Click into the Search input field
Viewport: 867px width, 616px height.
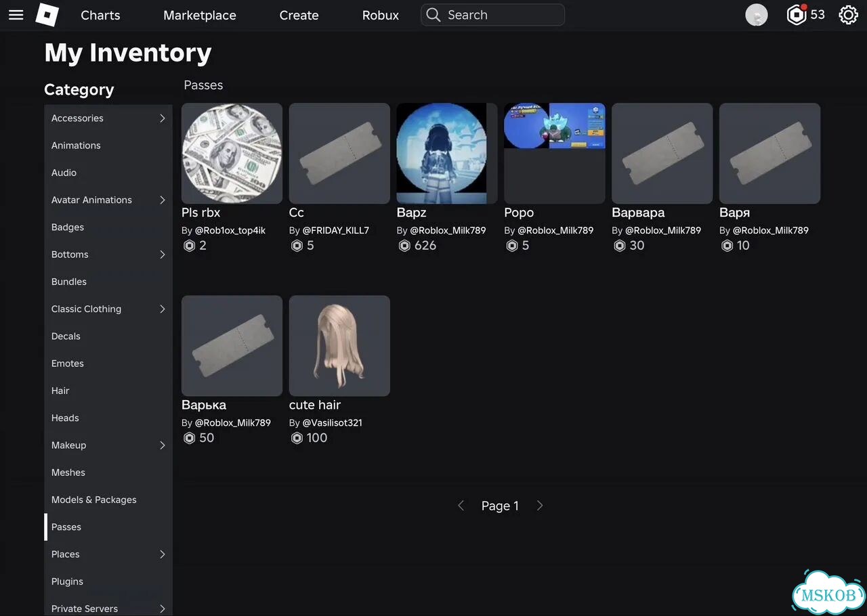click(x=492, y=15)
